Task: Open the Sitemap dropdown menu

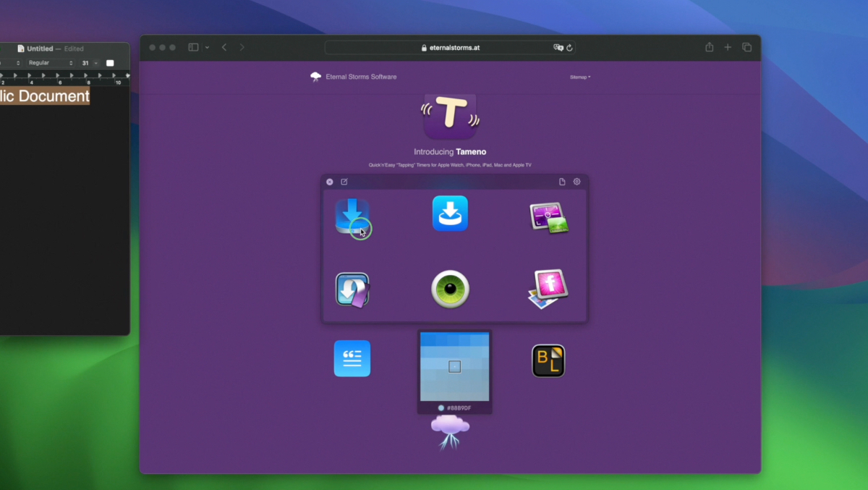Action: coord(579,77)
